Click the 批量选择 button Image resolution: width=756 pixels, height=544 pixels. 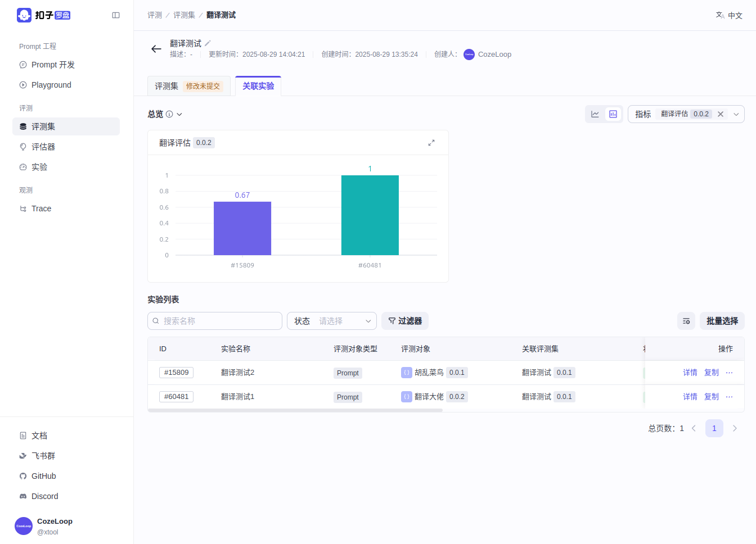[x=722, y=321]
